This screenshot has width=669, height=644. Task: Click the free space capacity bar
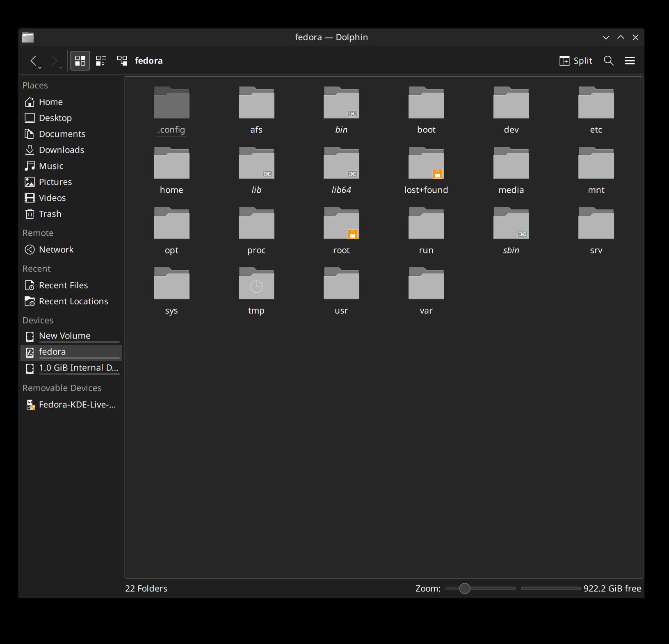(551, 588)
